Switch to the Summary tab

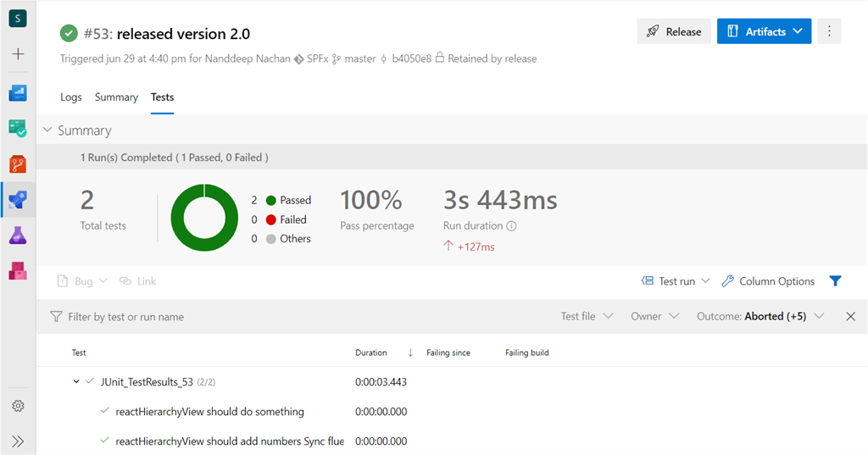coord(116,97)
